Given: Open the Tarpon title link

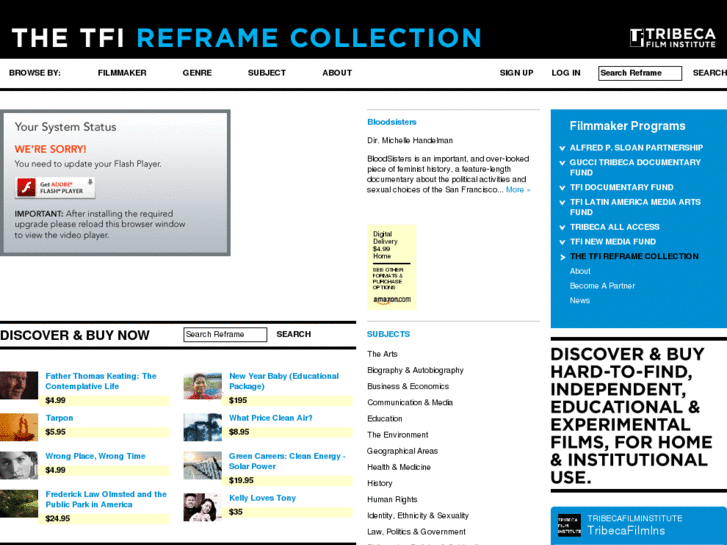Looking at the screenshot, I should (x=59, y=418).
